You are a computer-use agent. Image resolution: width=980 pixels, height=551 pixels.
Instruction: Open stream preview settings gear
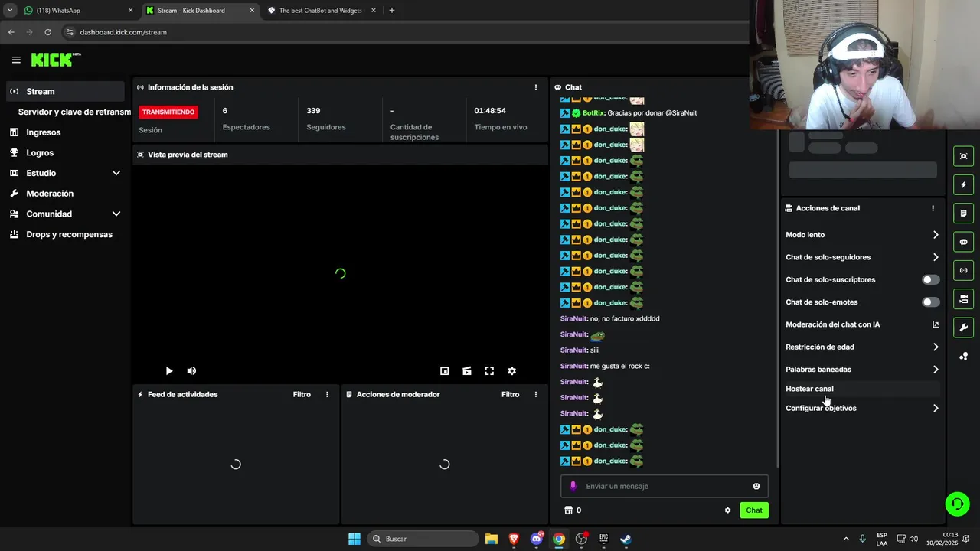pos(512,371)
